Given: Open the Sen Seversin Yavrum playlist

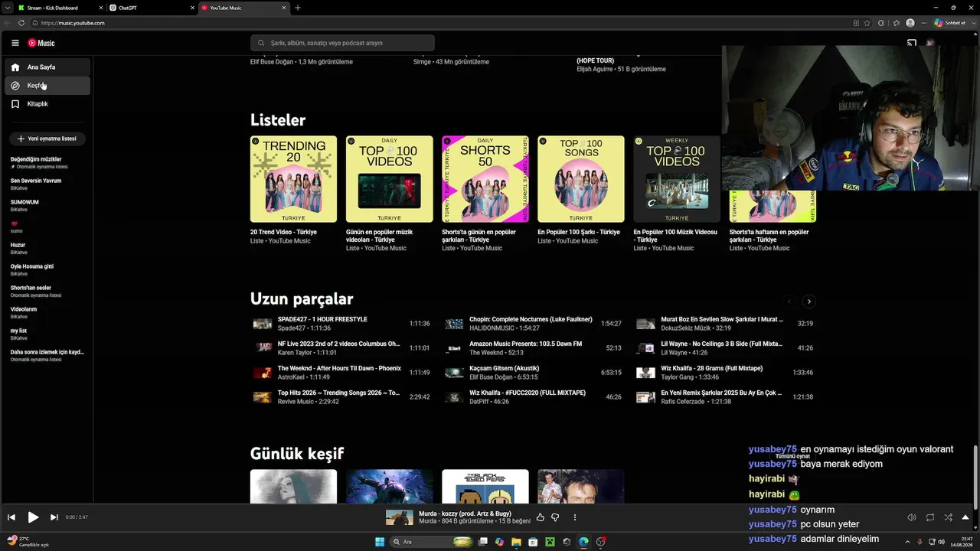Looking at the screenshot, I should tap(47, 184).
